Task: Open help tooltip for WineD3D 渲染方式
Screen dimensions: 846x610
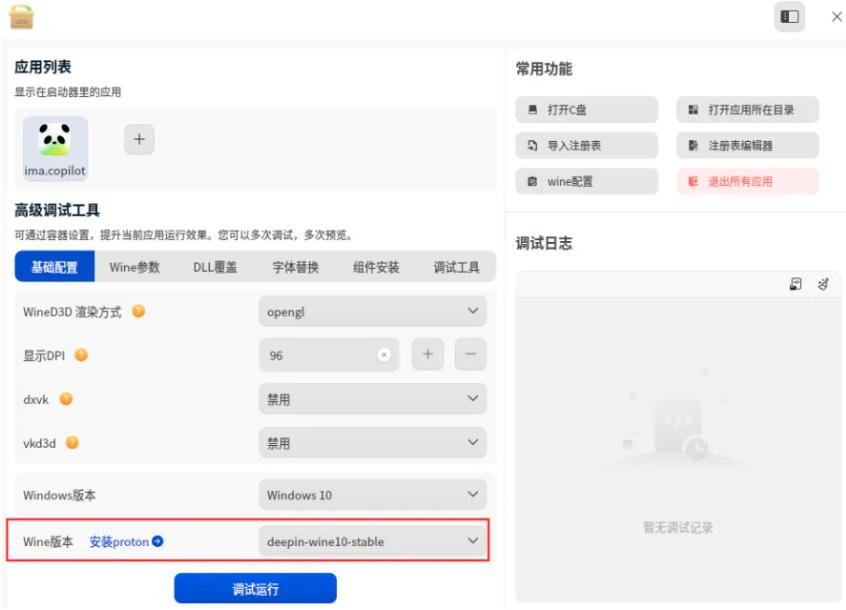Action: tap(137, 311)
